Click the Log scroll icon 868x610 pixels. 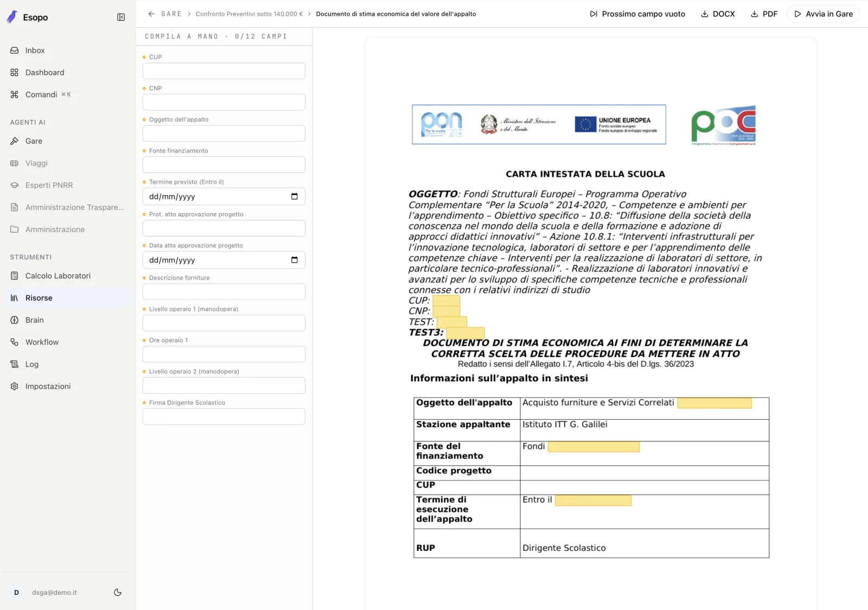15,364
